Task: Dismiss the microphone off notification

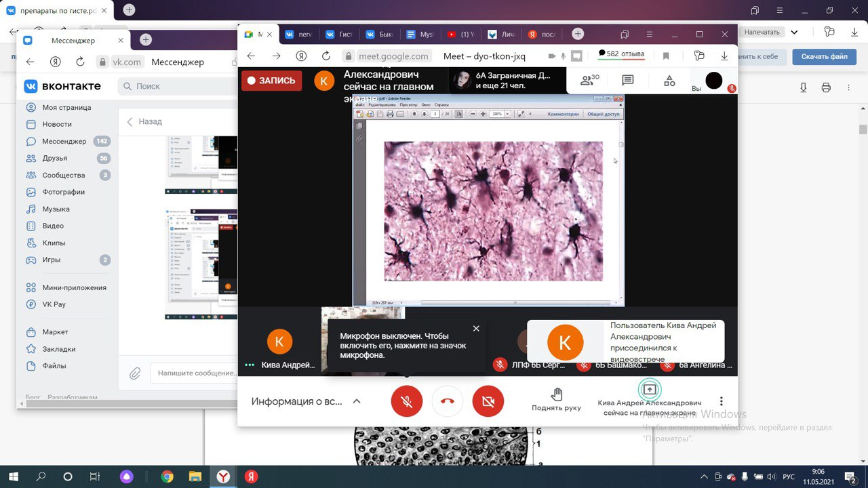Action: pyautogui.click(x=476, y=328)
